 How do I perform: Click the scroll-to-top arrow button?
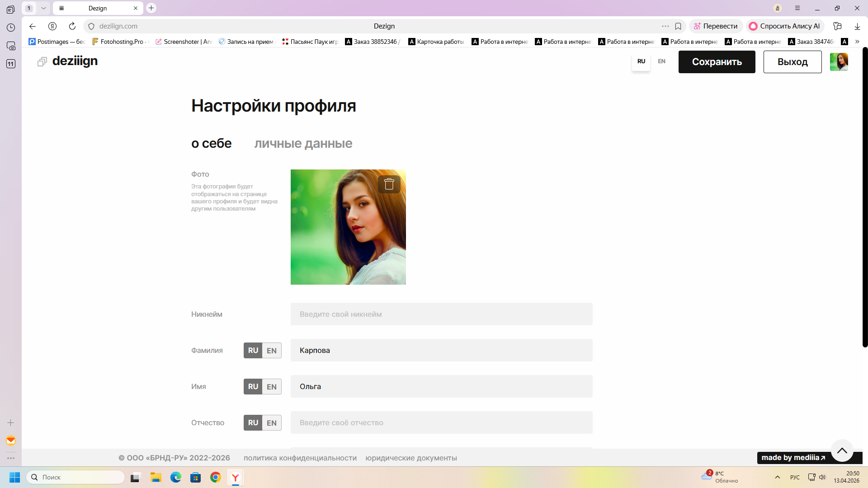click(x=842, y=450)
